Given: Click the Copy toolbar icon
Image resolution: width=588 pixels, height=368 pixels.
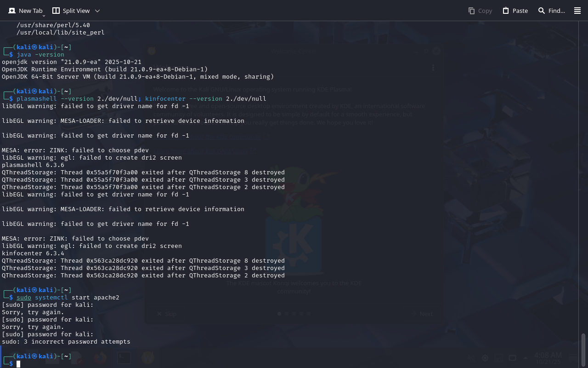Looking at the screenshot, I should (x=480, y=11).
